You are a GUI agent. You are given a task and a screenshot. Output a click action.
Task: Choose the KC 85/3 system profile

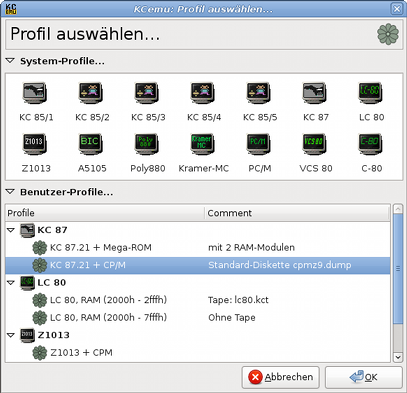[147, 93]
